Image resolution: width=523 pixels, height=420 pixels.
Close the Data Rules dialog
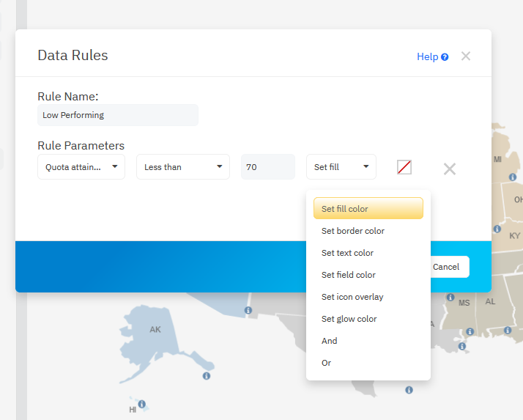tap(466, 56)
